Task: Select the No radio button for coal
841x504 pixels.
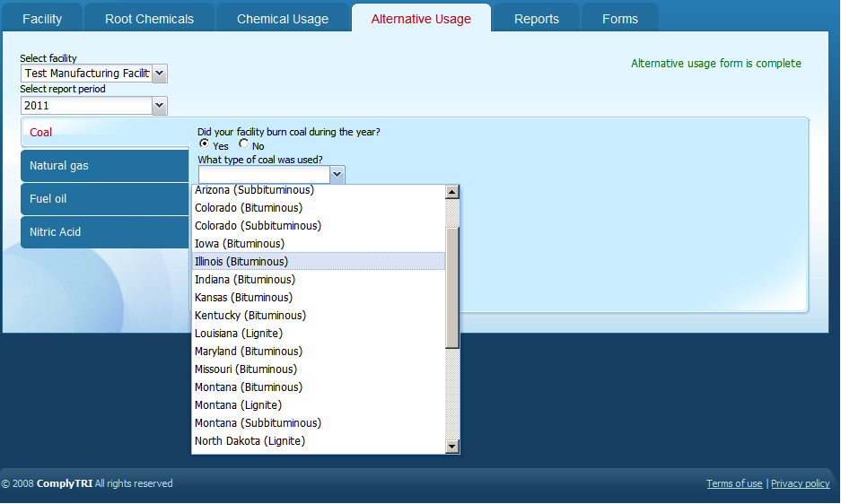Action: click(x=244, y=144)
